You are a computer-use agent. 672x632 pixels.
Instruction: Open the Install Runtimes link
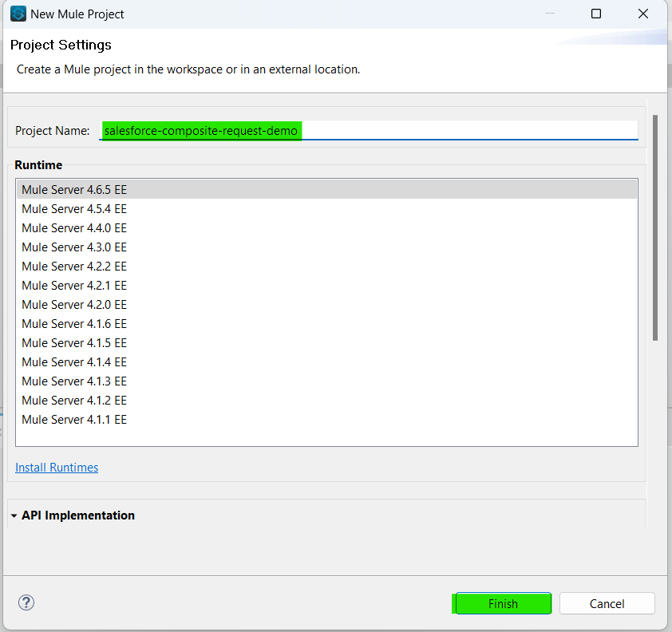click(57, 468)
